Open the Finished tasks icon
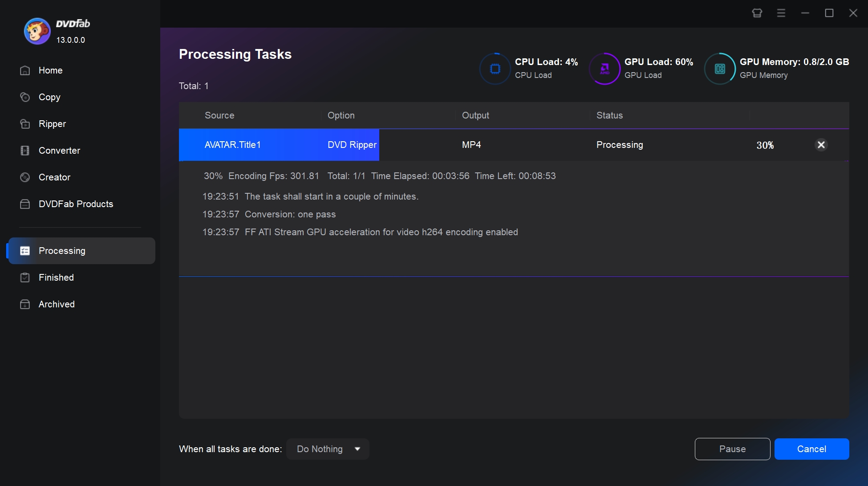This screenshot has width=868, height=486. click(x=24, y=277)
